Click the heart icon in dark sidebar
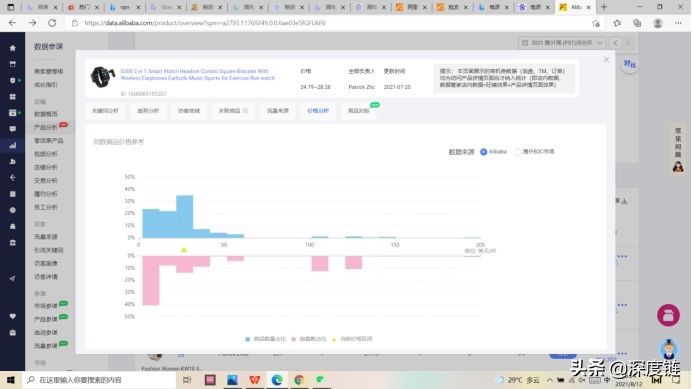The image size is (692, 389). click(x=12, y=316)
